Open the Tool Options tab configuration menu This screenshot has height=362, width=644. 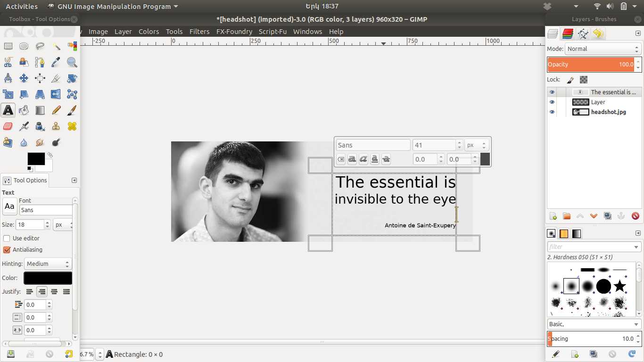[74, 181]
